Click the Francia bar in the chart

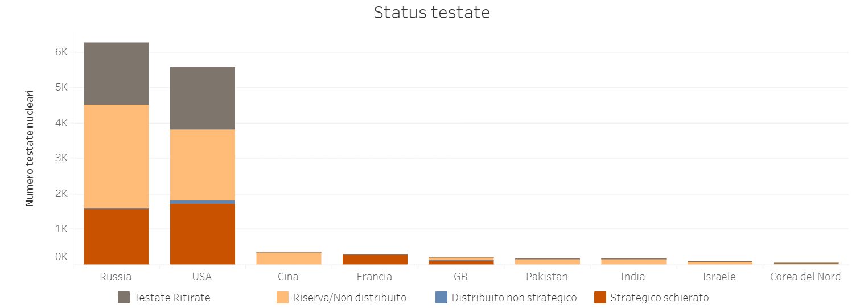(x=375, y=259)
